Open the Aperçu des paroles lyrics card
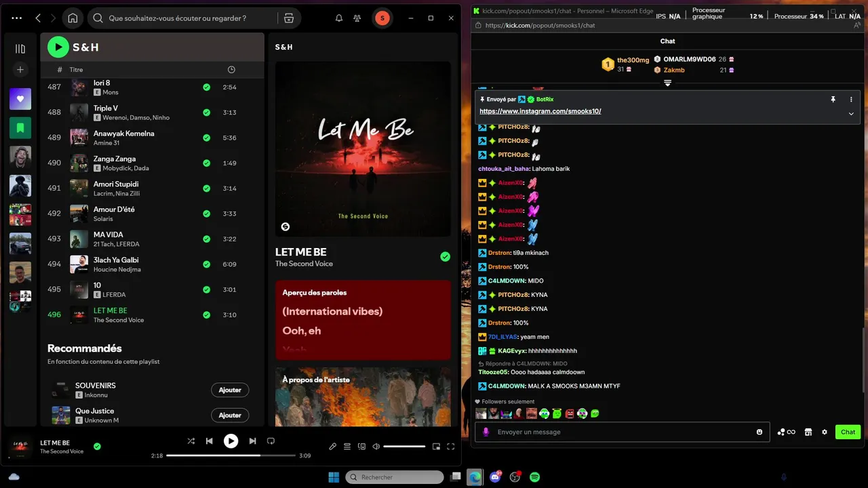Image resolution: width=868 pixels, height=488 pixels. 363,320
